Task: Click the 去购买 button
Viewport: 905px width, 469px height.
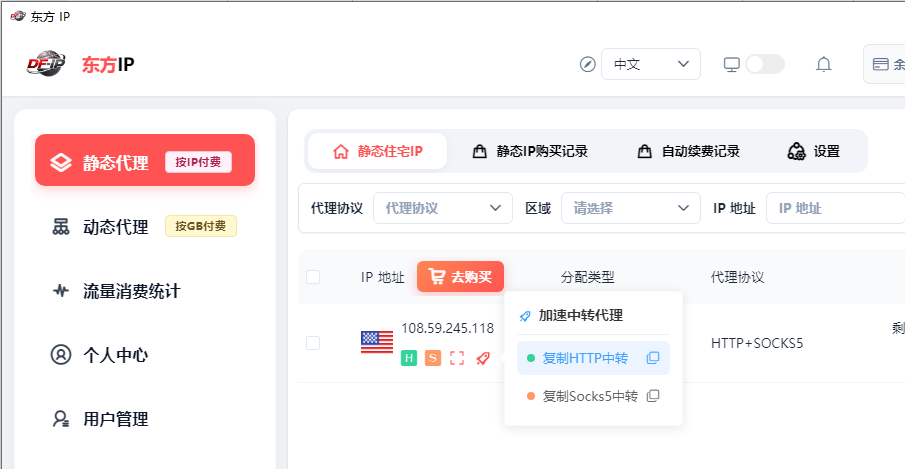Action: [460, 277]
